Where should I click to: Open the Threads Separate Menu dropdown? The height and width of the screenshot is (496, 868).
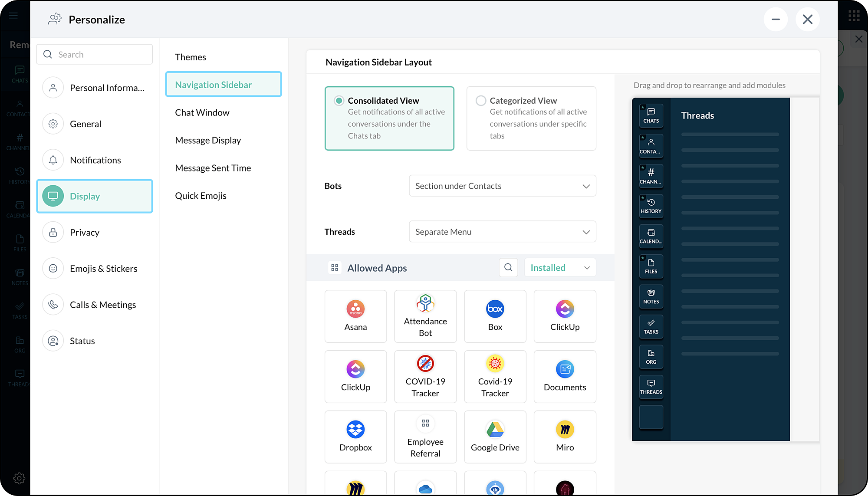click(x=502, y=232)
